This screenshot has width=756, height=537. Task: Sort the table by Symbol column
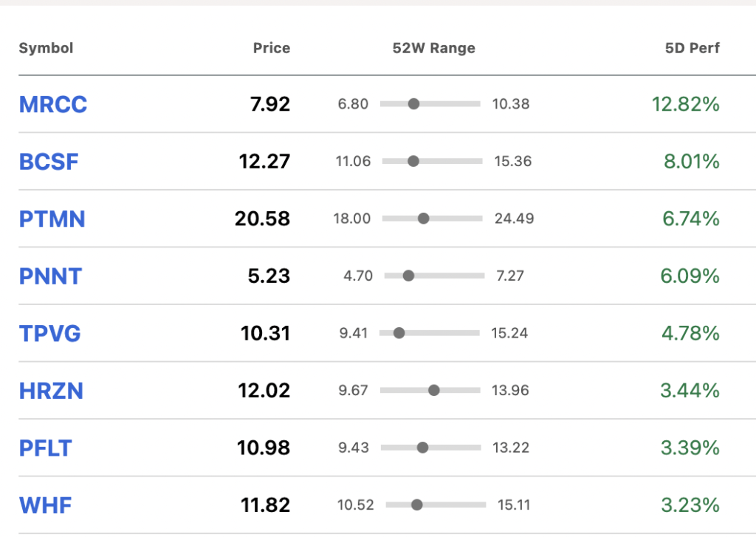pyautogui.click(x=46, y=48)
